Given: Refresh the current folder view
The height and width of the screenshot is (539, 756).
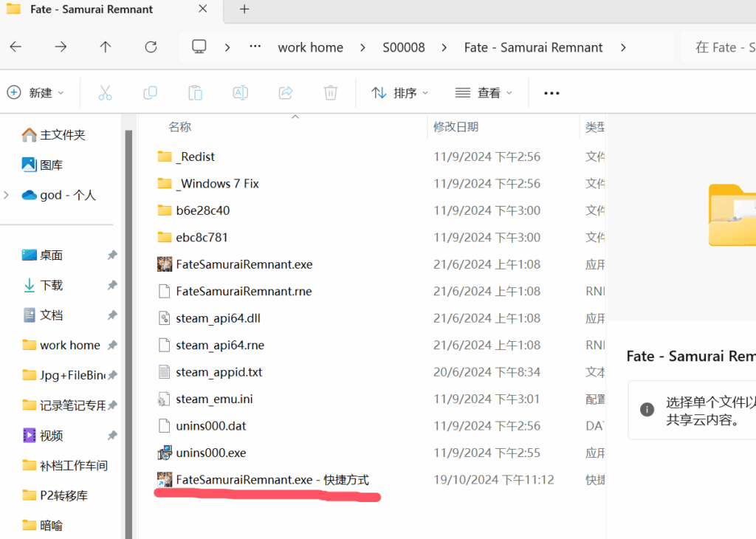Looking at the screenshot, I should [151, 47].
